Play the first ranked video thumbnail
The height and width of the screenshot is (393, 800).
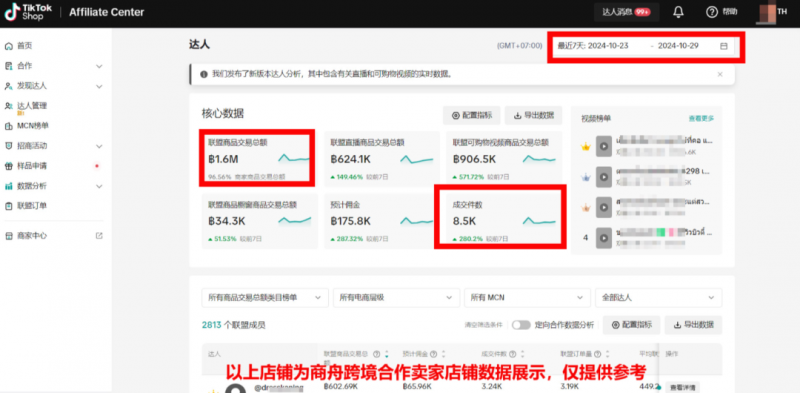click(x=604, y=146)
